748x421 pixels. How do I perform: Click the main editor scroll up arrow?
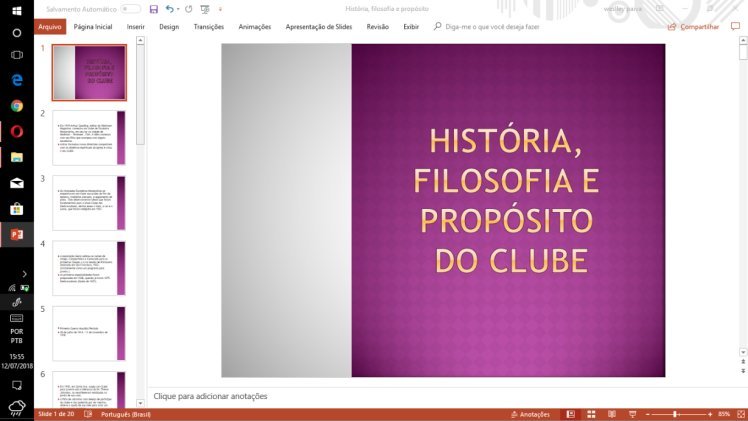click(743, 41)
